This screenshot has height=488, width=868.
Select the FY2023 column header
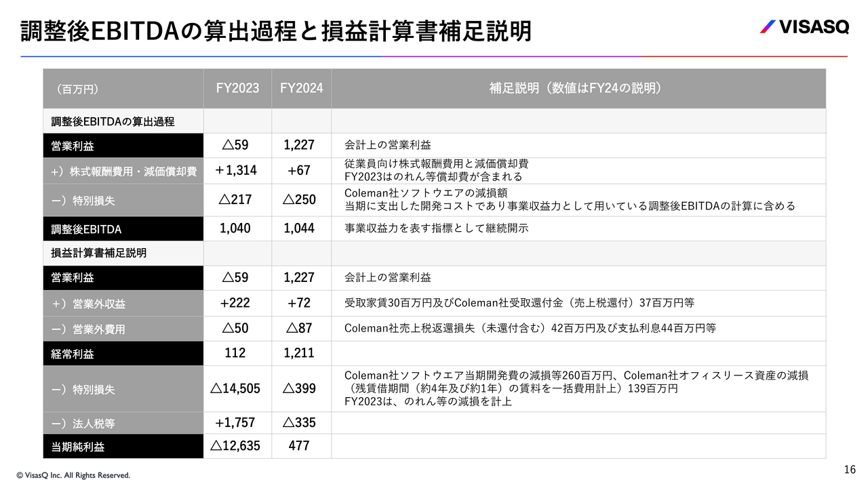click(x=237, y=88)
